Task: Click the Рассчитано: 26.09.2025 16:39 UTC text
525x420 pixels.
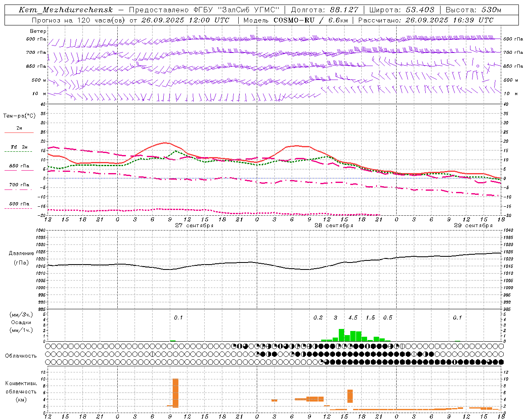Action: [x=426, y=20]
